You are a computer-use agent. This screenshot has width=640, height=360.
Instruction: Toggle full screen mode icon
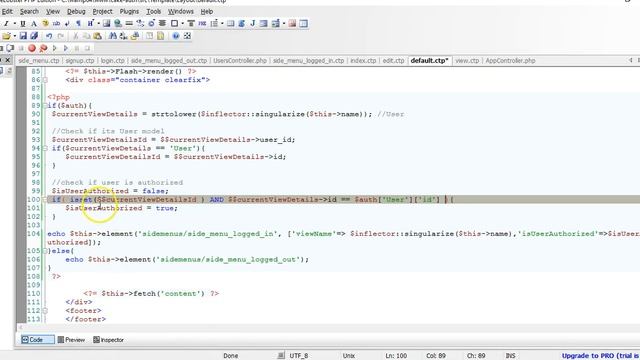[x=187, y=36]
